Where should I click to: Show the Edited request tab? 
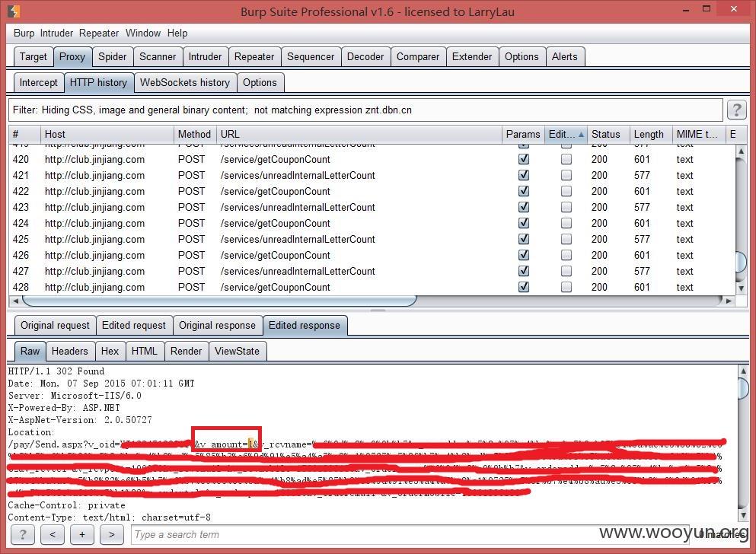click(134, 326)
